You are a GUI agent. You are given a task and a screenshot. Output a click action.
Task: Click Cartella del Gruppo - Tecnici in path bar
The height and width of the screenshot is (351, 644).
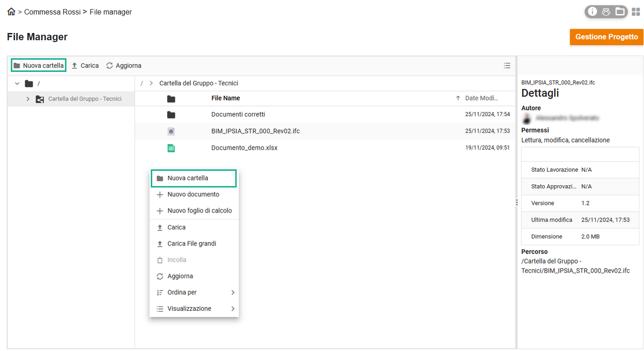point(199,83)
